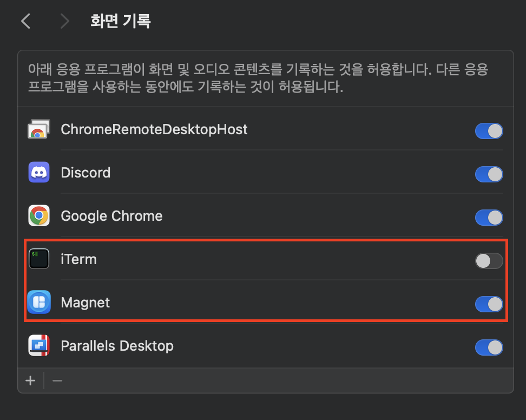Viewport: 526px width, 420px height.
Task: Remove an app with the minus button
Action: pyautogui.click(x=57, y=381)
